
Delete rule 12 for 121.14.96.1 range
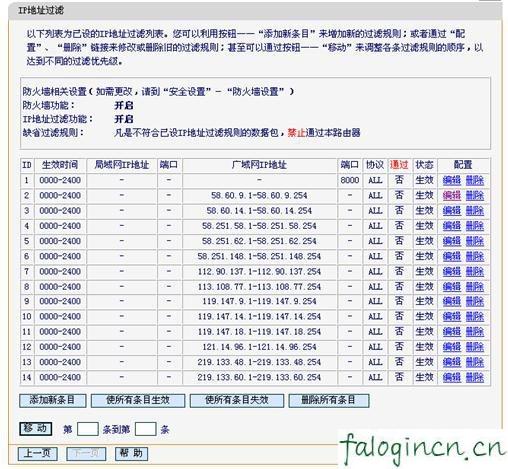[475, 347]
